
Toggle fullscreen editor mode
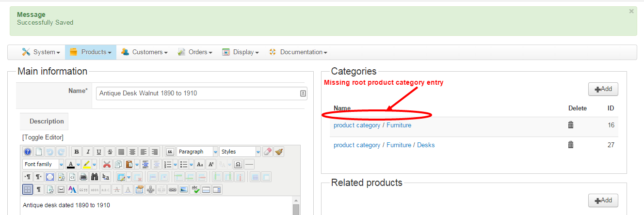click(x=49, y=177)
